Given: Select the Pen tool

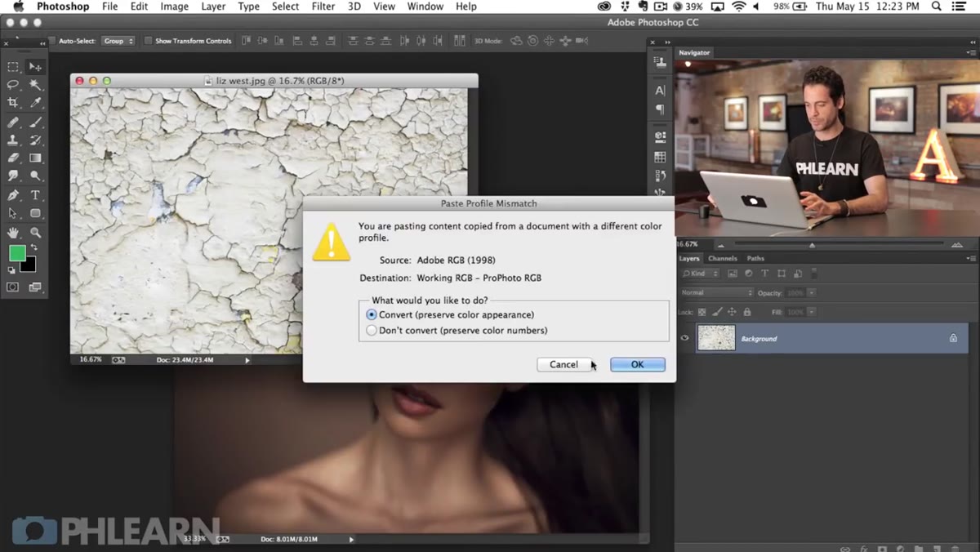Looking at the screenshot, I should click(x=13, y=196).
